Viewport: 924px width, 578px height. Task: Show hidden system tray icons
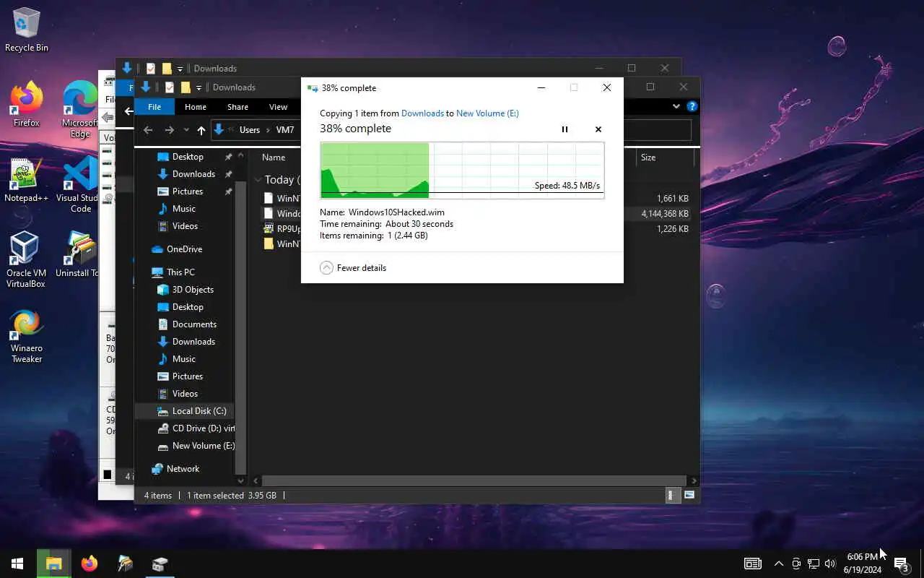coord(778,564)
